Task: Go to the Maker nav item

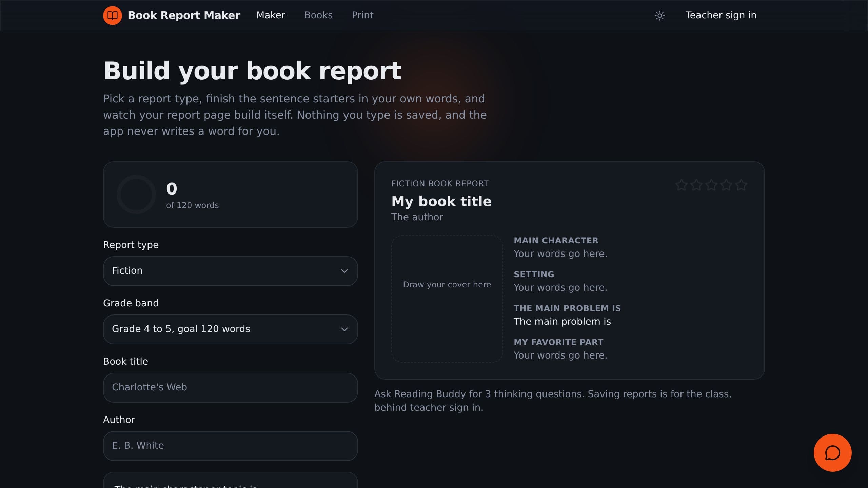Action: pyautogui.click(x=271, y=15)
